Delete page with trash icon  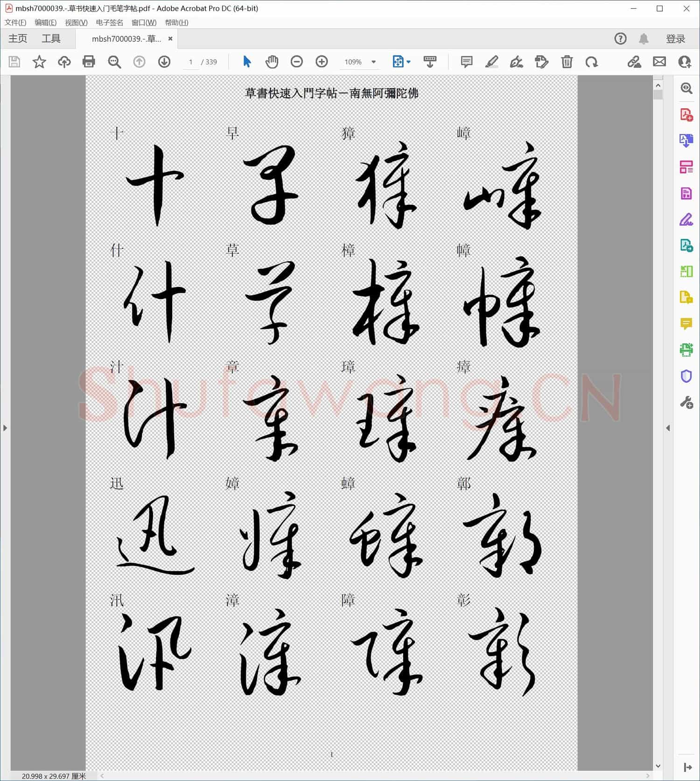click(x=567, y=62)
